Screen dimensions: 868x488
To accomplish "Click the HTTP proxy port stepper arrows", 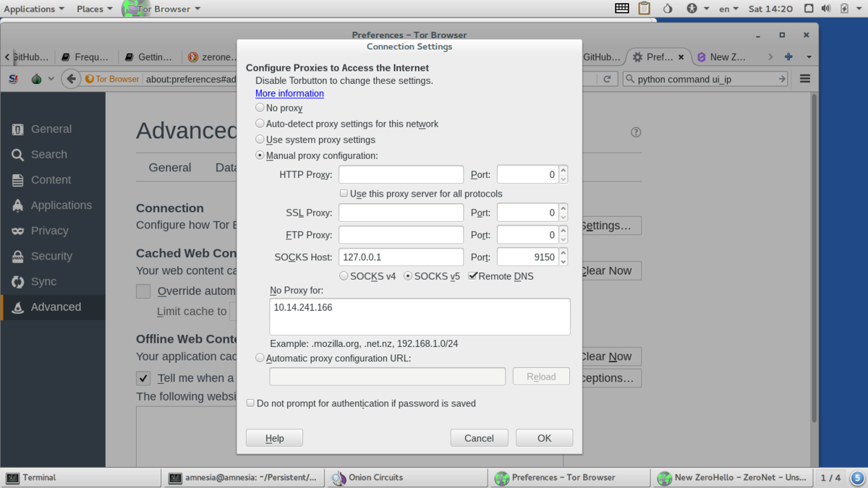I will [563, 174].
